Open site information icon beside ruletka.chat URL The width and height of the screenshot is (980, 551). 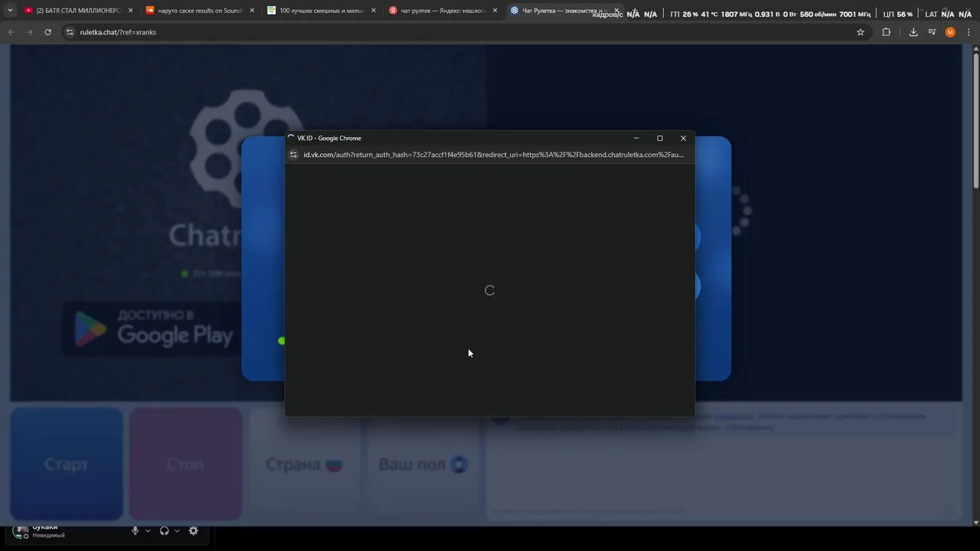tap(70, 32)
